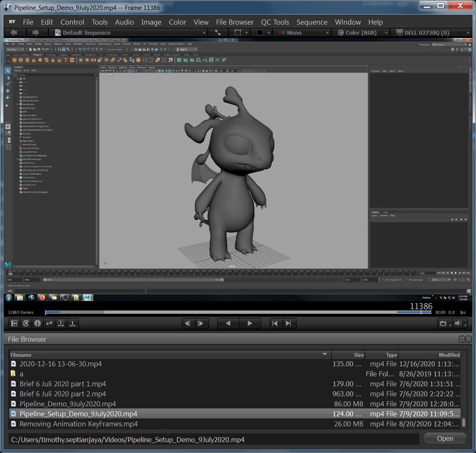
Task: Click the frame image rectangle icon
Action: (x=238, y=33)
